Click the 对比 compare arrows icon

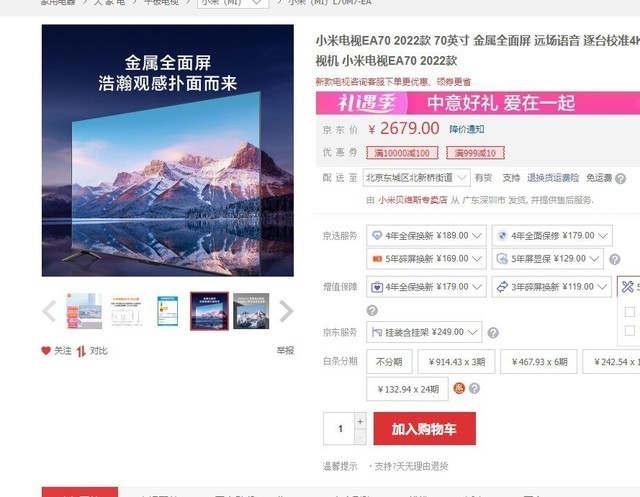coord(81,351)
